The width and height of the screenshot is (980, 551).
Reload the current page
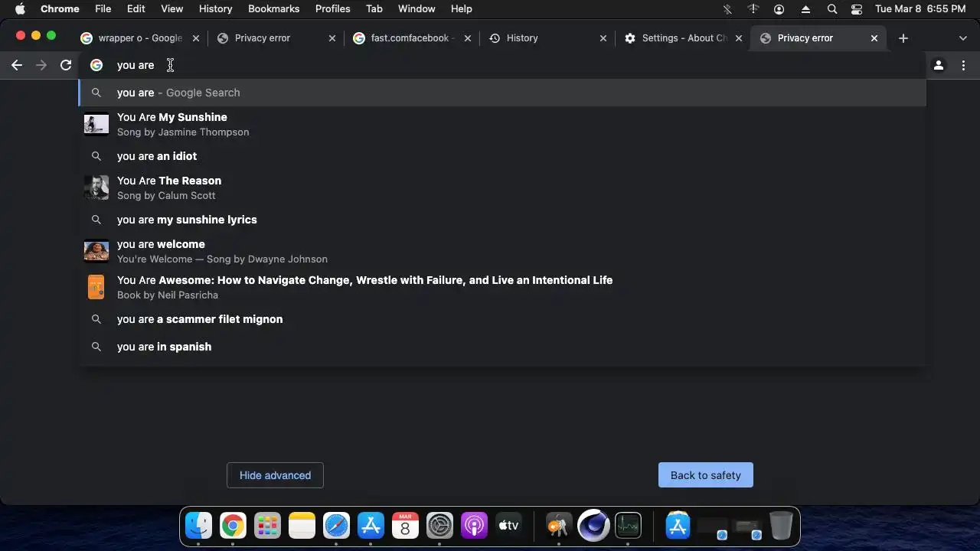click(66, 65)
